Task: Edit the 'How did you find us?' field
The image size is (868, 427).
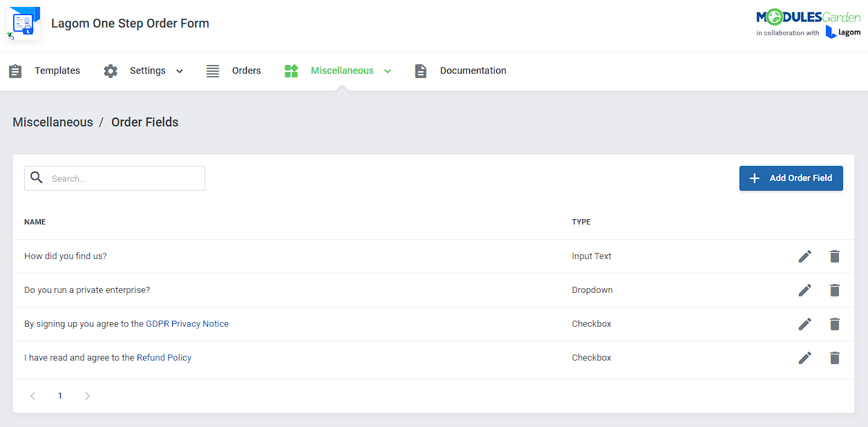Action: pos(804,256)
